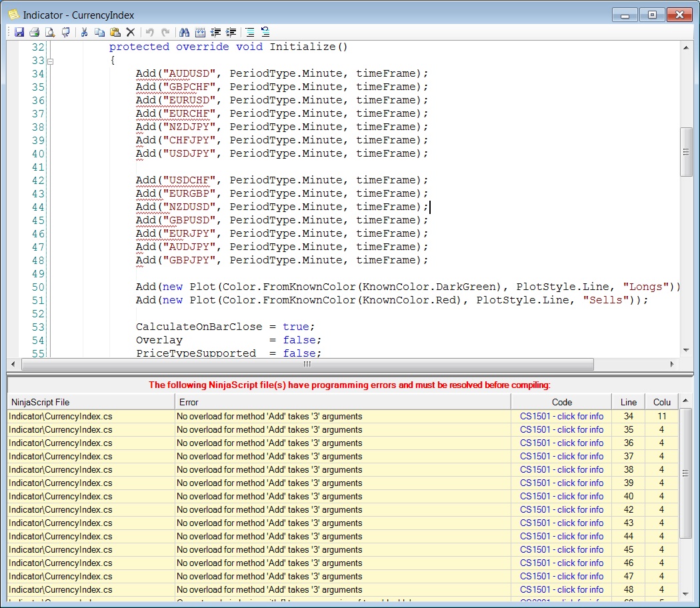Click the Delete X icon in the toolbar
700x608 pixels.
131,32
